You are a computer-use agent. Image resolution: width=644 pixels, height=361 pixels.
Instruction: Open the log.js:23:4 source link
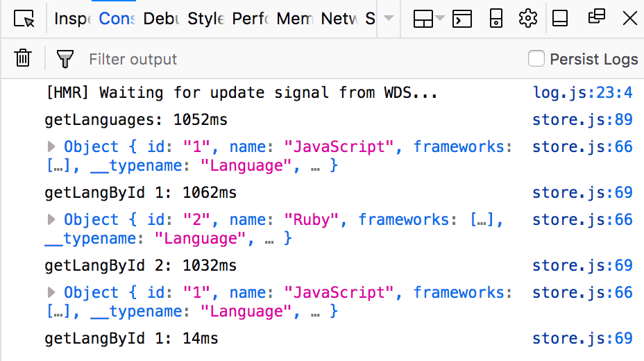point(582,92)
